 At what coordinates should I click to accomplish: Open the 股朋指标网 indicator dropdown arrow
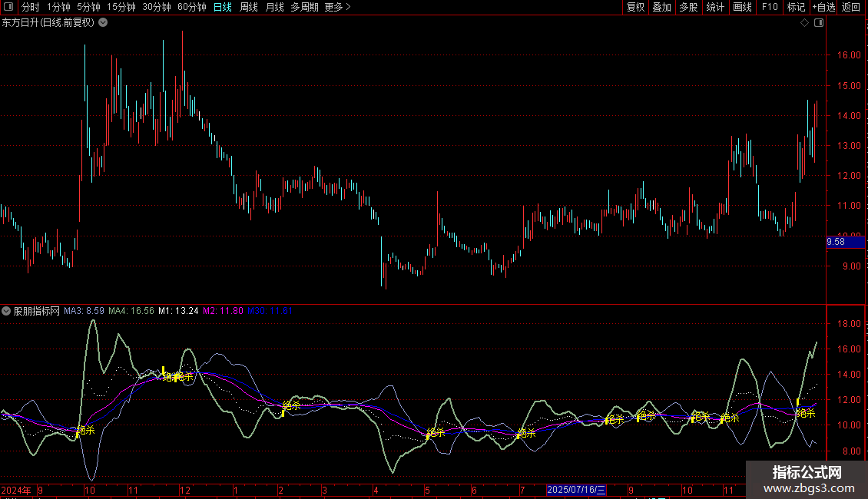(x=6, y=311)
